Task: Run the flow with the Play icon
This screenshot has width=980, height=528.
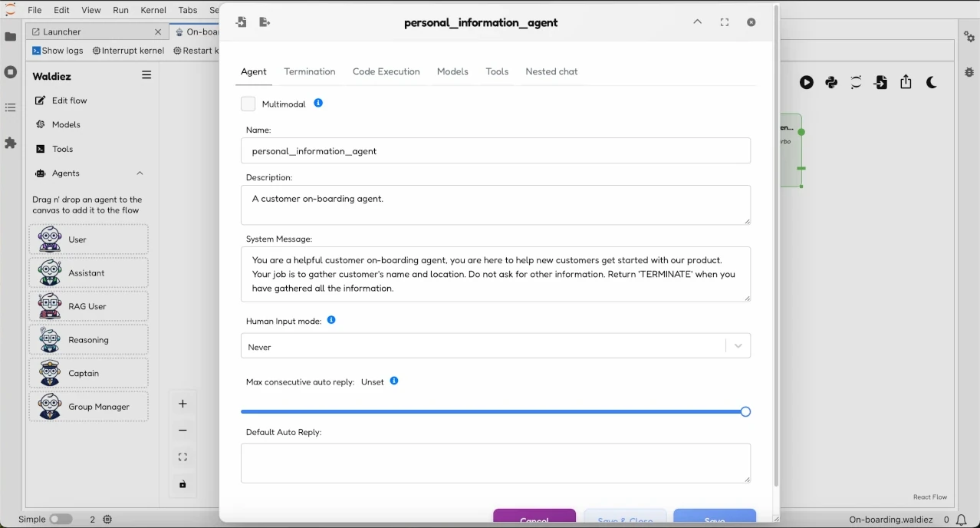Action: point(807,82)
